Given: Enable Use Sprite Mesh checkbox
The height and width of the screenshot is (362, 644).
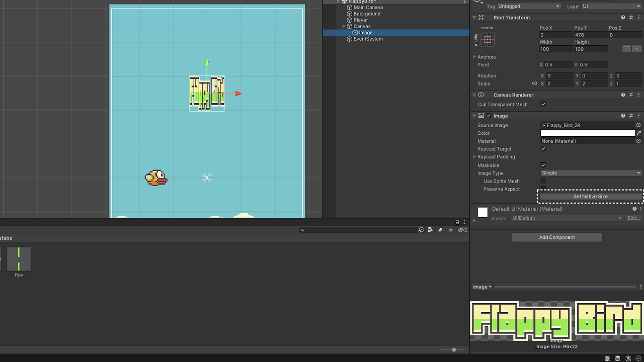Looking at the screenshot, I should click(x=543, y=181).
